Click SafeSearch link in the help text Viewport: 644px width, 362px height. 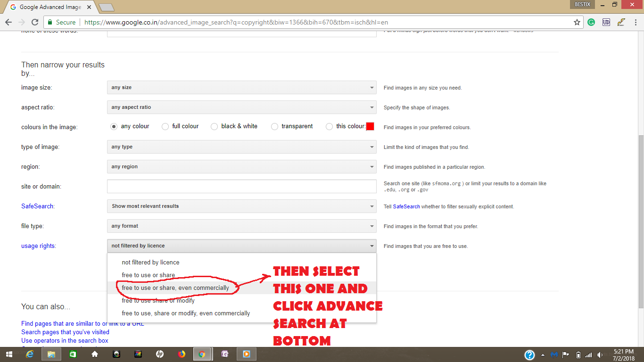tap(406, 206)
